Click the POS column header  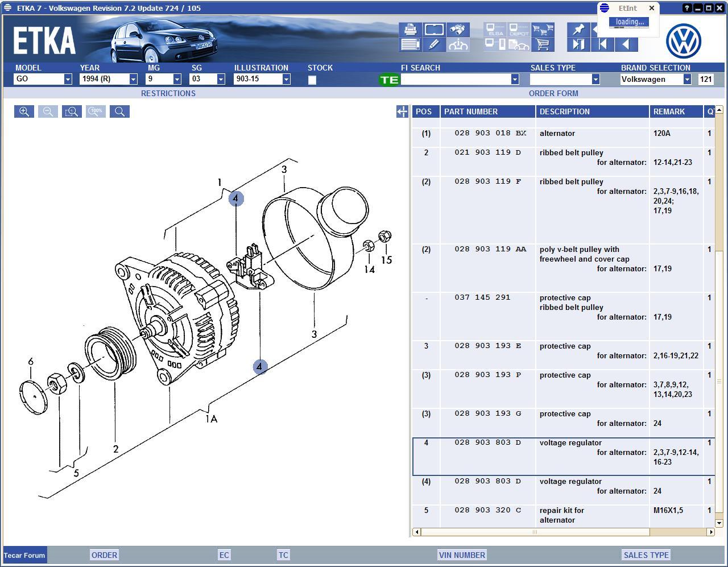[426, 111]
